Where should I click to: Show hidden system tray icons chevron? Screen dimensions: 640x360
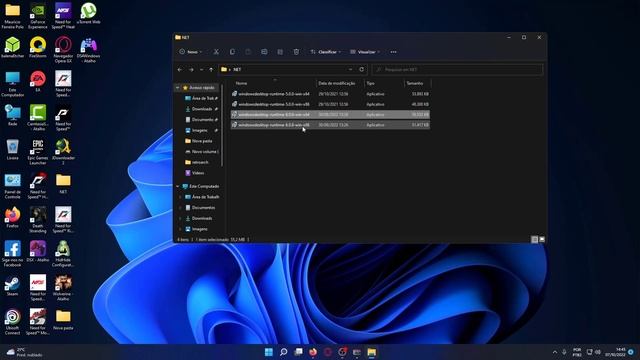point(555,352)
